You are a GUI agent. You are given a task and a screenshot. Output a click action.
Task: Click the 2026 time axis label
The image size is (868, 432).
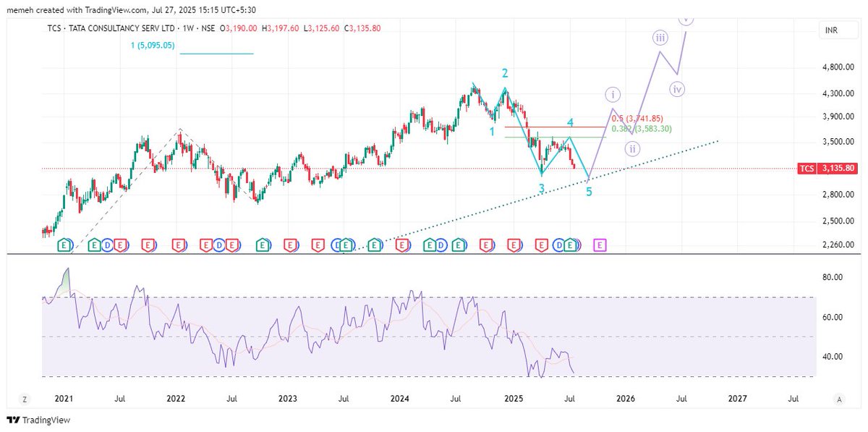626,398
